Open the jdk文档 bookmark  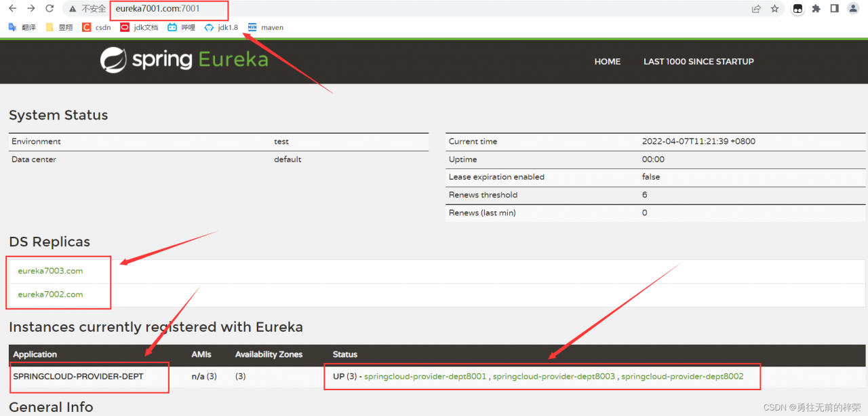point(139,28)
